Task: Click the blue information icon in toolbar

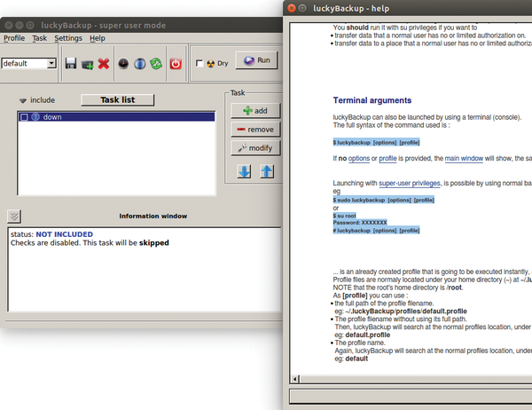Action: click(139, 64)
